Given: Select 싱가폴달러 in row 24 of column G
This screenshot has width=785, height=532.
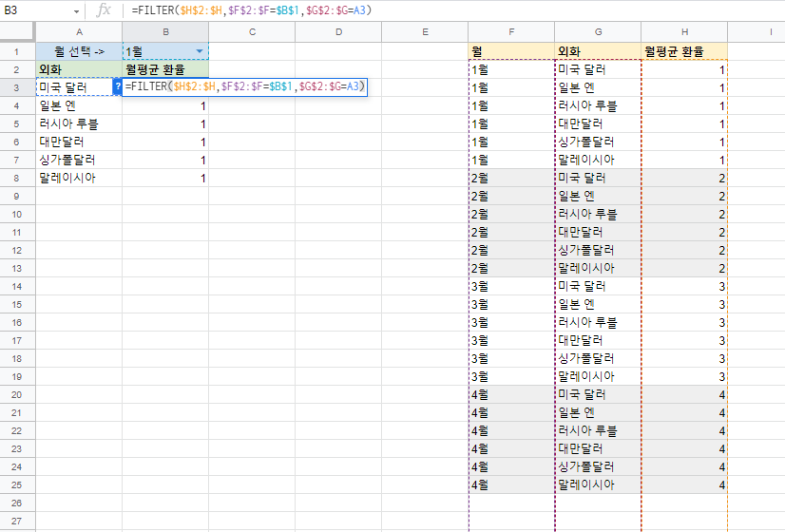Looking at the screenshot, I should point(598,466).
